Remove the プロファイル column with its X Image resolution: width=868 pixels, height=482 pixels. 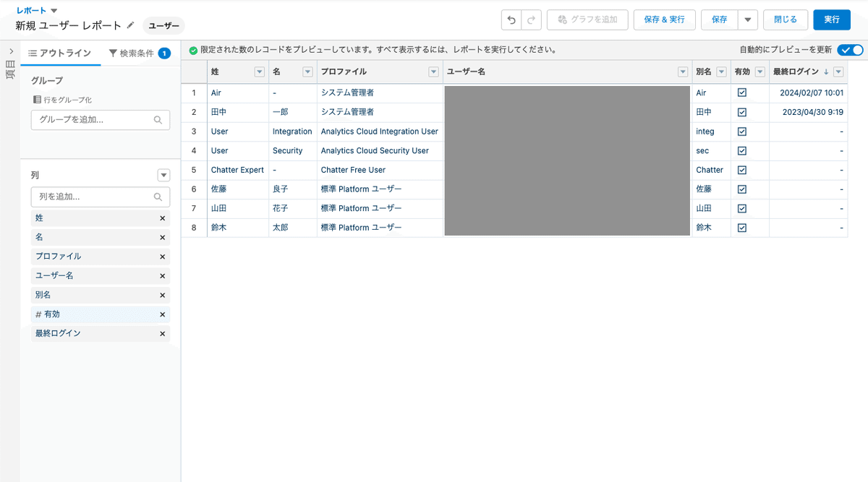pos(162,257)
